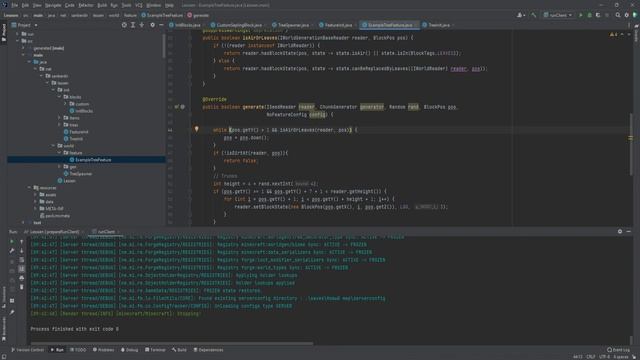640x360 pixels.
Task: Open the user account icon dropdown
Action: pos(520,15)
